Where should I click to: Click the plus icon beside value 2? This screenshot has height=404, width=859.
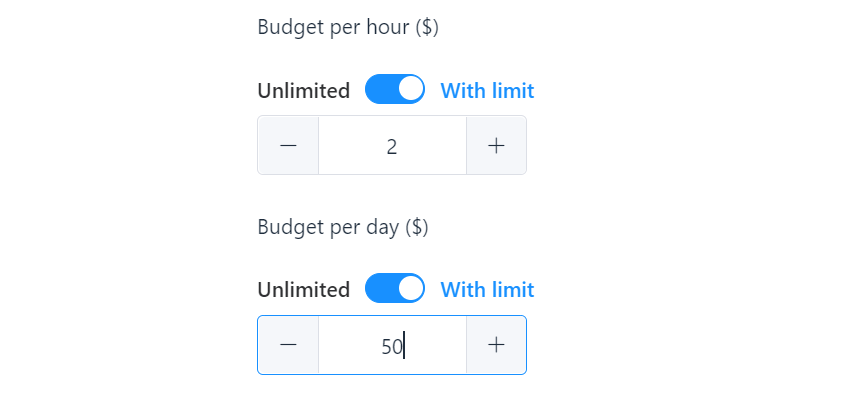click(496, 146)
